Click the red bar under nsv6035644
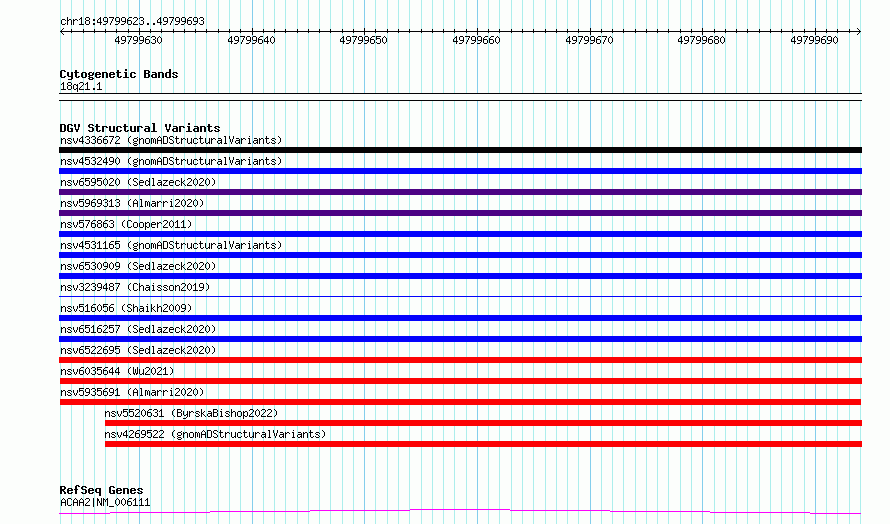The width and height of the screenshot is (890, 524). tap(460, 381)
